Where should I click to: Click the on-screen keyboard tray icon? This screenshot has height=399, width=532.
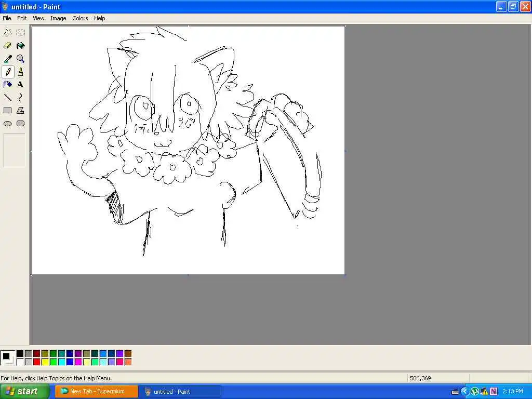[x=455, y=392]
